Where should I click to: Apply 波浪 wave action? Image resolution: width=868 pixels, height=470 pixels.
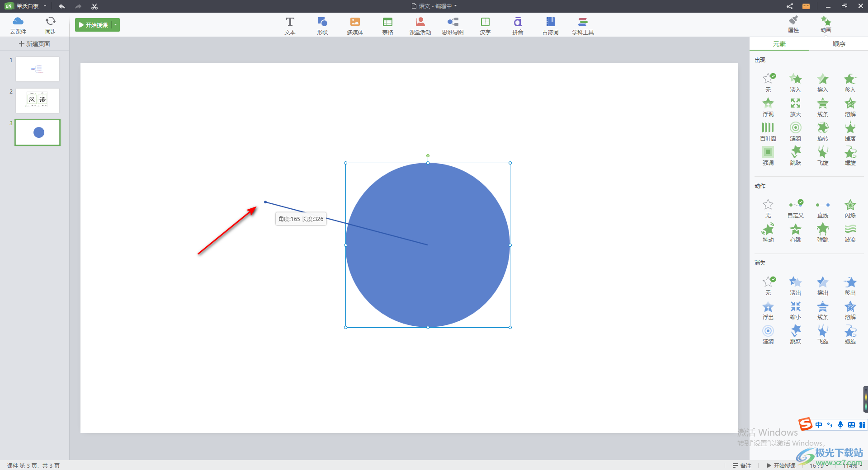tap(850, 233)
